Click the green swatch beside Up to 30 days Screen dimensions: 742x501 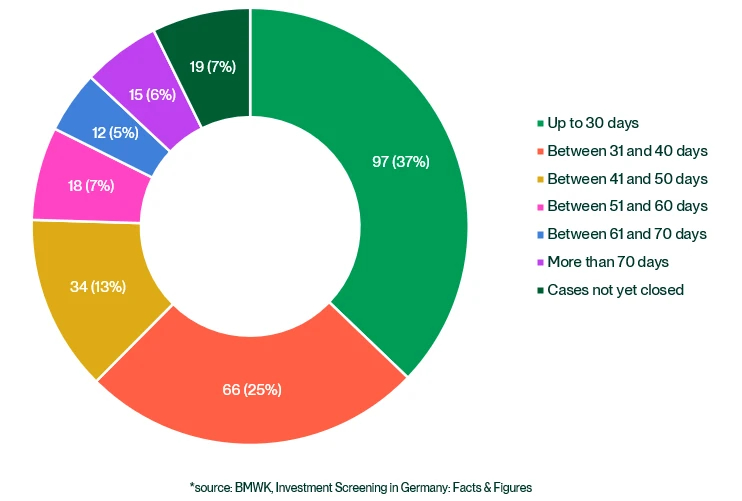point(541,124)
